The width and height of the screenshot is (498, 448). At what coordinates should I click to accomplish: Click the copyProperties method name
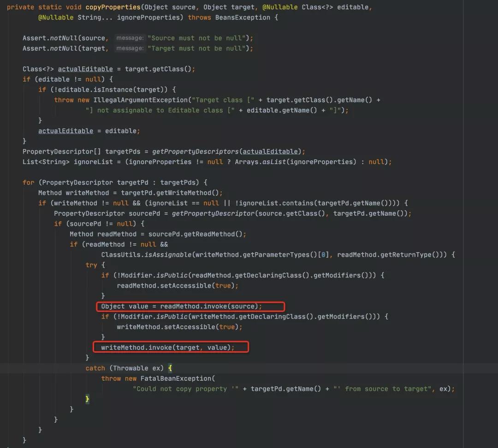[x=113, y=7]
